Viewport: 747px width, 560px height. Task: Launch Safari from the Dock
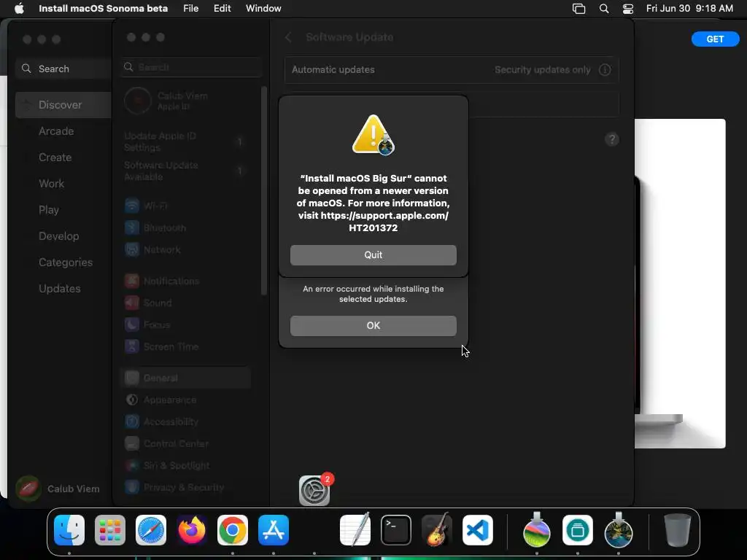151,530
